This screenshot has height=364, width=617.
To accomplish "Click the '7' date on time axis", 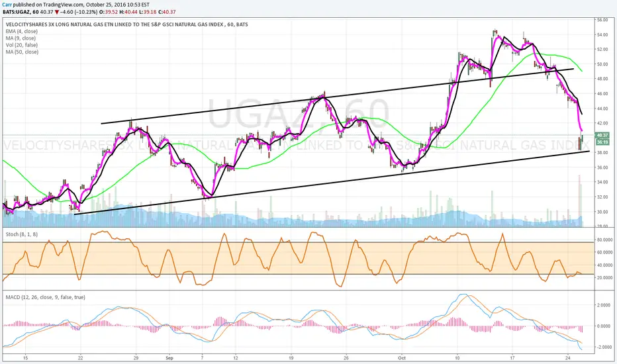I will click(x=203, y=357).
